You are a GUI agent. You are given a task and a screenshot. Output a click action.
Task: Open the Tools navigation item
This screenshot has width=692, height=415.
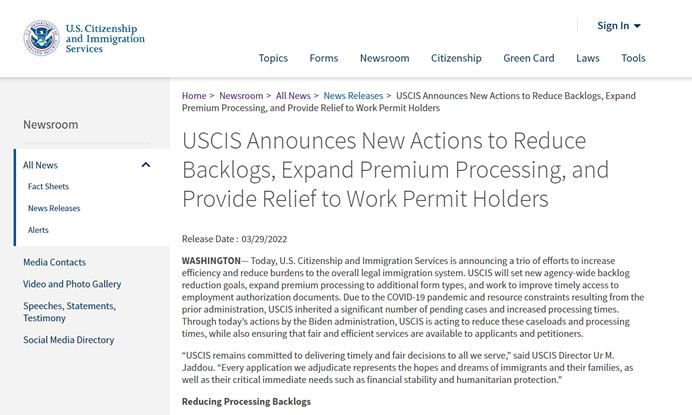(633, 58)
